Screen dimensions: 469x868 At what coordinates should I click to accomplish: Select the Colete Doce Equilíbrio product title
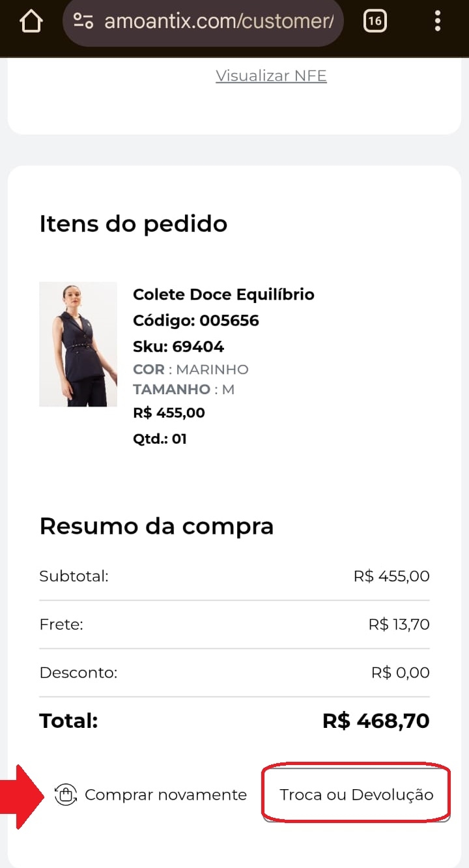223,295
